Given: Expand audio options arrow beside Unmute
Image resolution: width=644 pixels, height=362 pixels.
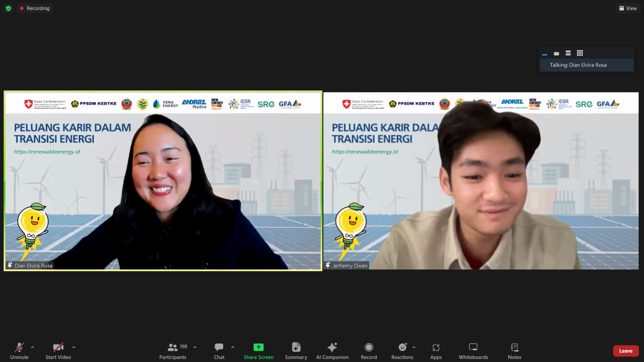Looking at the screenshot, I should tap(33, 347).
